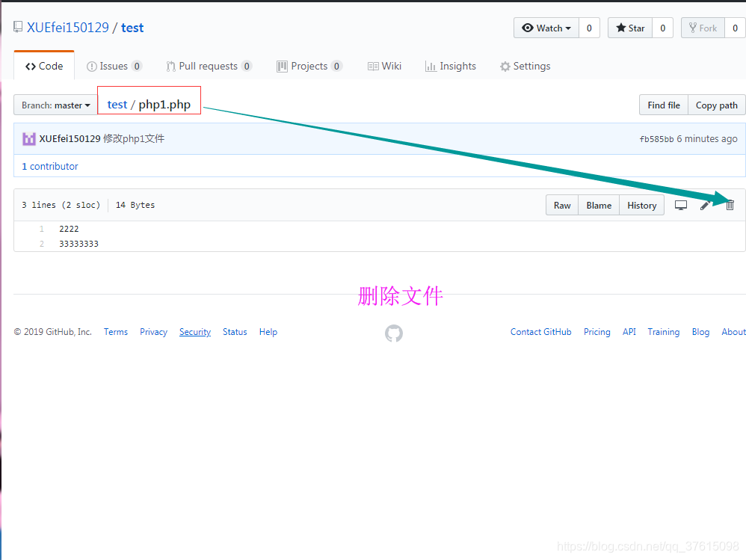Click code line 2222
This screenshot has width=746, height=560.
coord(69,229)
